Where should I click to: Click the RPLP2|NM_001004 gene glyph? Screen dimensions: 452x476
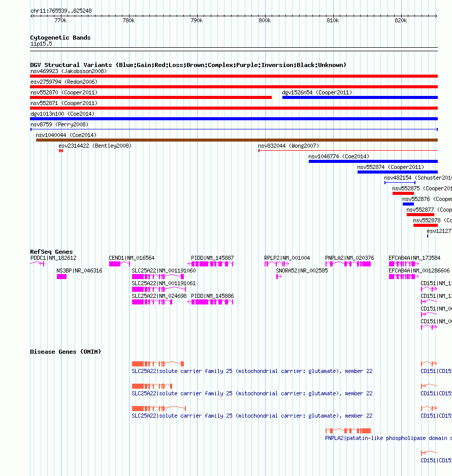[x=276, y=264]
